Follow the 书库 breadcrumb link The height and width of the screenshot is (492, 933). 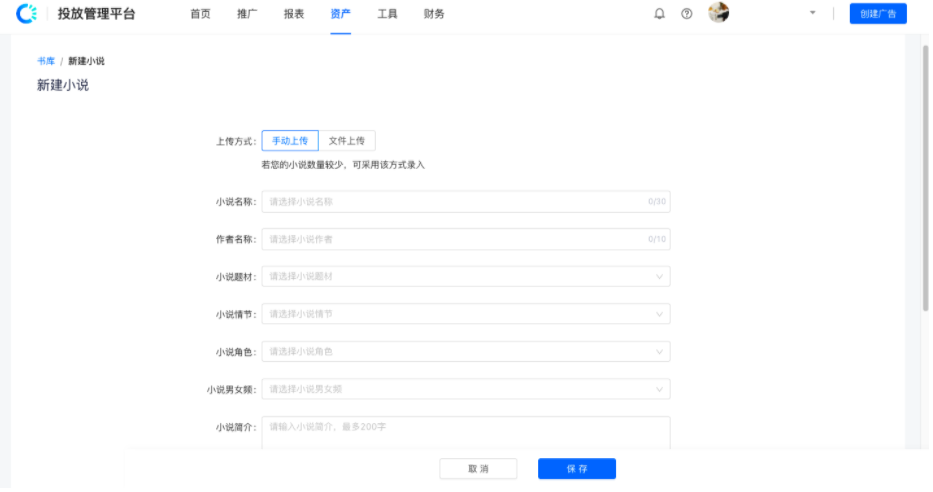point(46,61)
